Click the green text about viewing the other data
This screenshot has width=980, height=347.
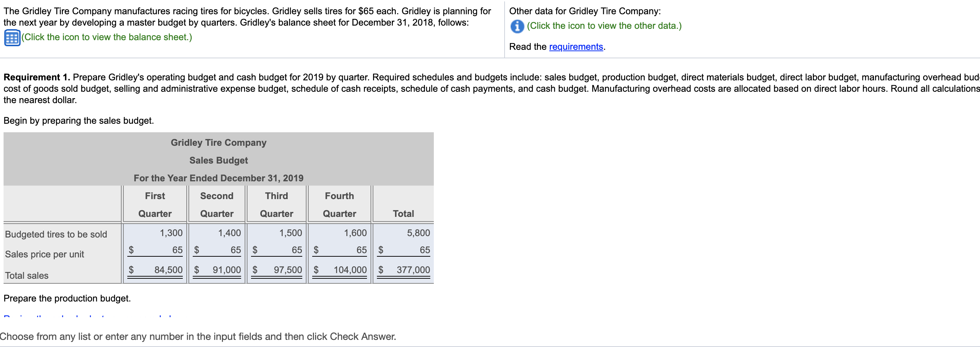pyautogui.click(x=604, y=26)
